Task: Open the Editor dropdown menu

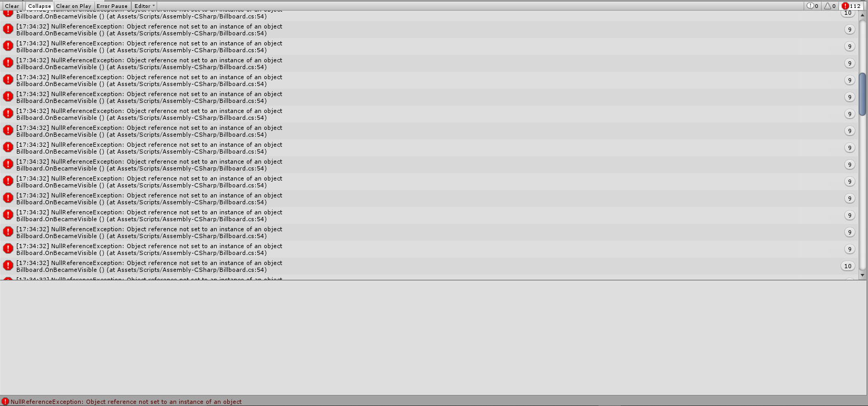Action: (144, 6)
